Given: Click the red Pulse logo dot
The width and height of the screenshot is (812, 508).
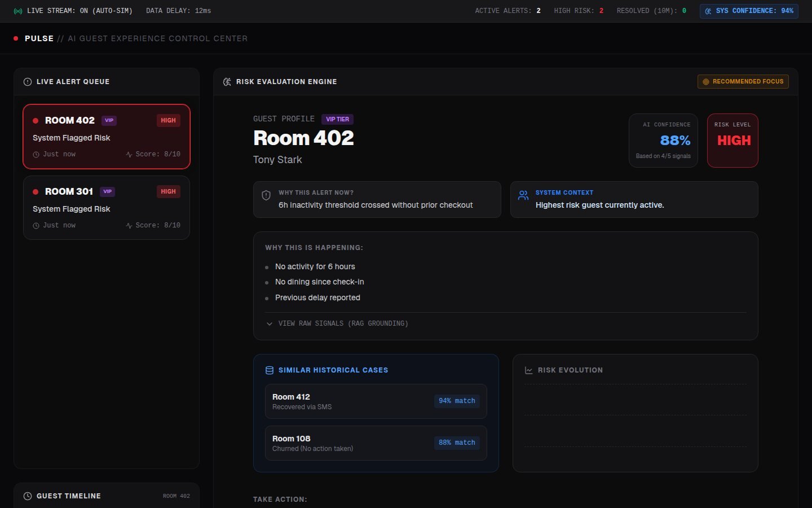Looking at the screenshot, I should [x=16, y=38].
